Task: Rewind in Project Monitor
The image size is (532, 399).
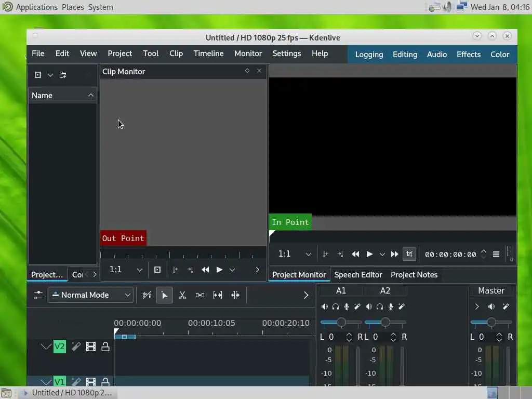Action: (355, 254)
